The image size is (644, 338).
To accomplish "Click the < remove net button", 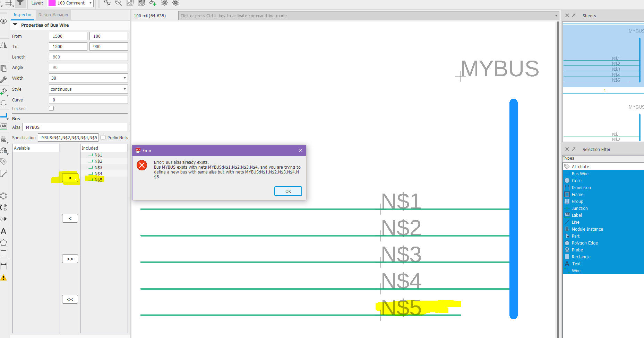I will (70, 219).
